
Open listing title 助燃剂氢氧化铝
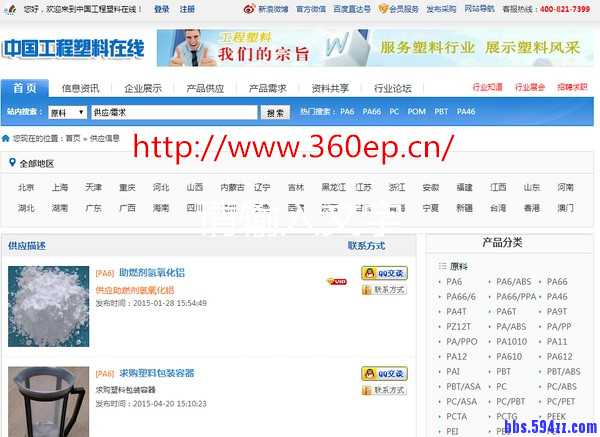point(152,273)
